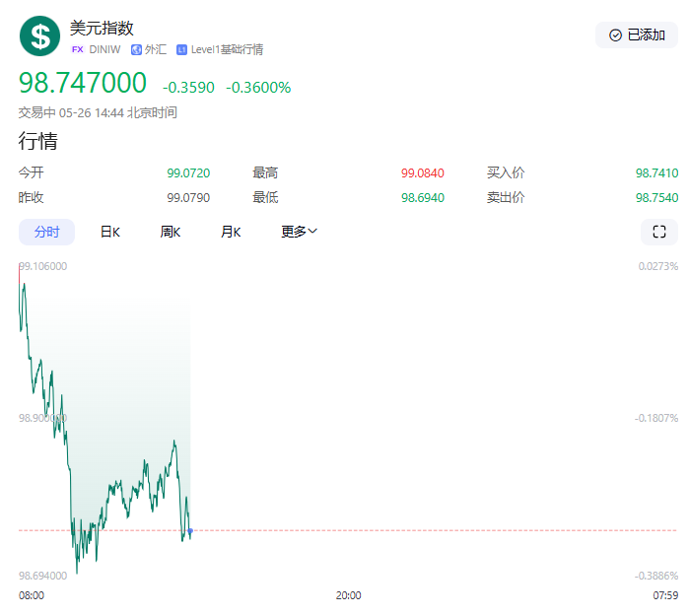Expand chart to fullscreen view
This screenshot has width=689, height=616.
coord(659,232)
